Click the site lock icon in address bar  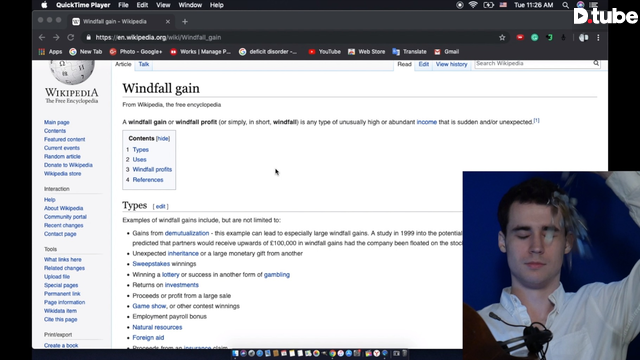(89, 38)
